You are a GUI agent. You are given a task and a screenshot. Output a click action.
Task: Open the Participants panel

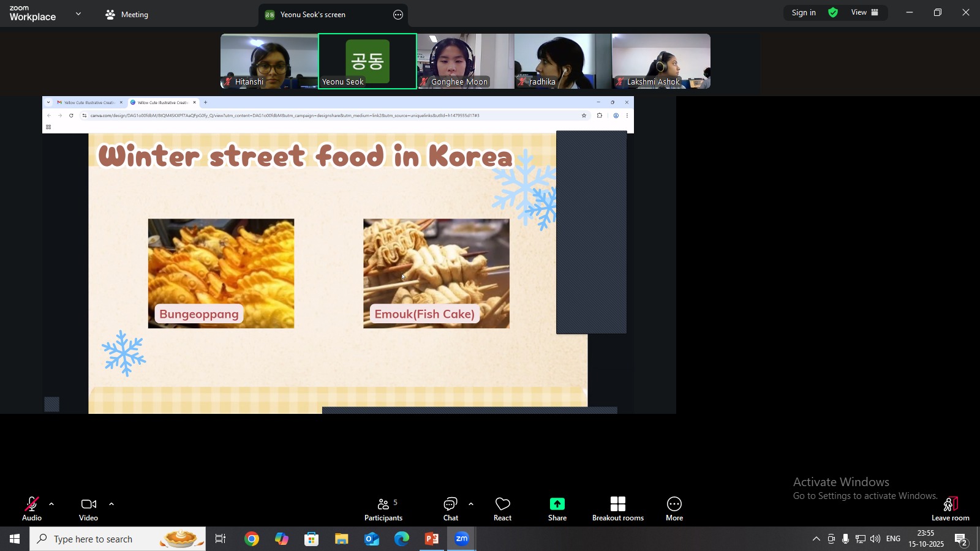pos(383,509)
